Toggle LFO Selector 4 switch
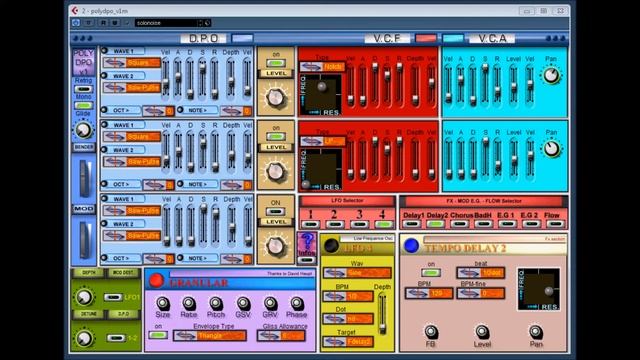Screen dimensions: 640x360 (383, 224)
